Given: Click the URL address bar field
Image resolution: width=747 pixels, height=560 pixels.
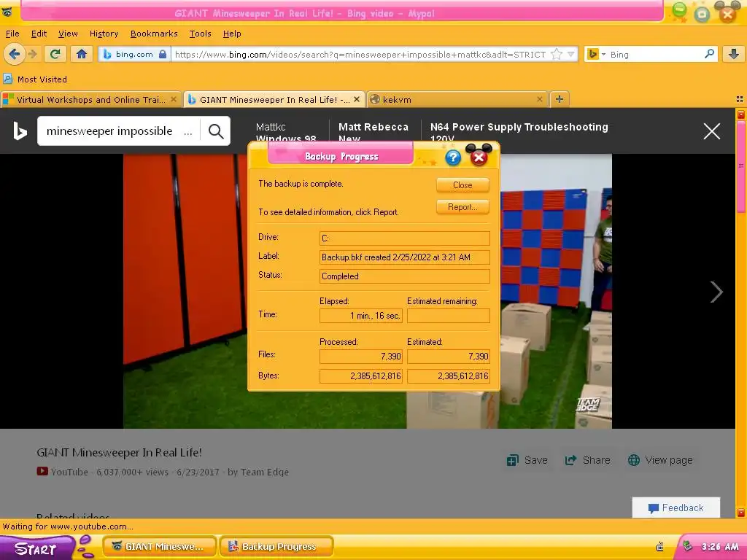Looking at the screenshot, I should [x=360, y=54].
